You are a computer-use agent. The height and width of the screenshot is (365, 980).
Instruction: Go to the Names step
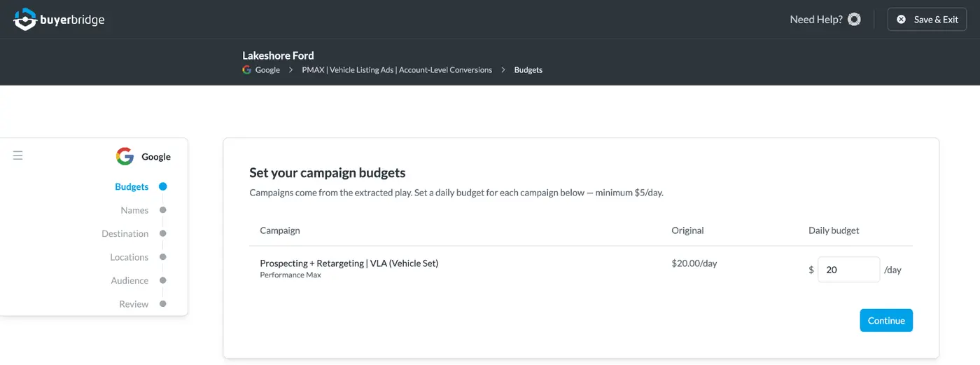coord(134,210)
